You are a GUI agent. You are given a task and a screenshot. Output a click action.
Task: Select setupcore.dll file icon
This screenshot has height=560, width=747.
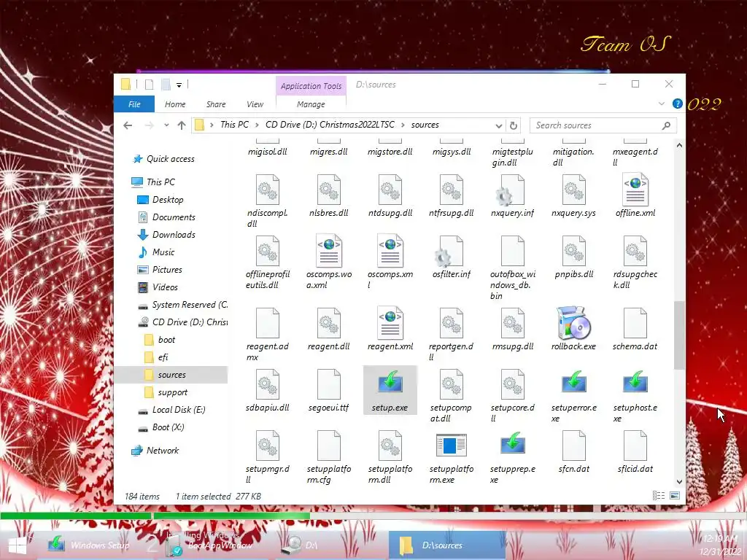click(x=513, y=384)
